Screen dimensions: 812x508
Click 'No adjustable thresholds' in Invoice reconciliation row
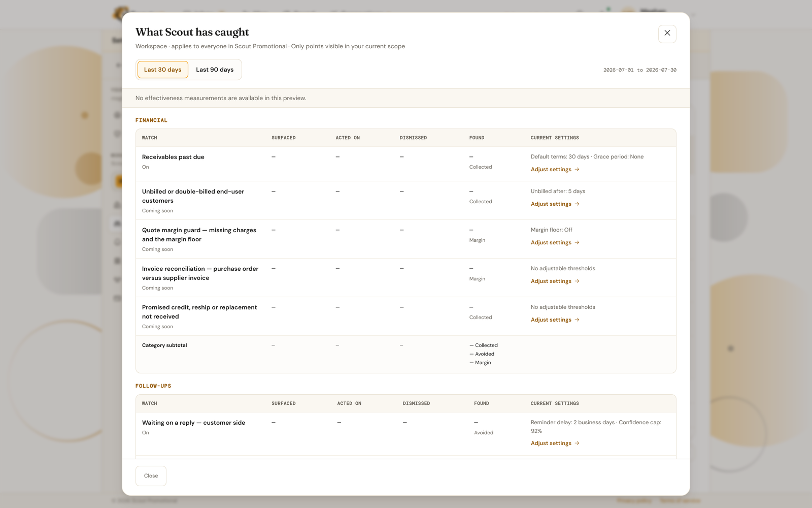(563, 269)
